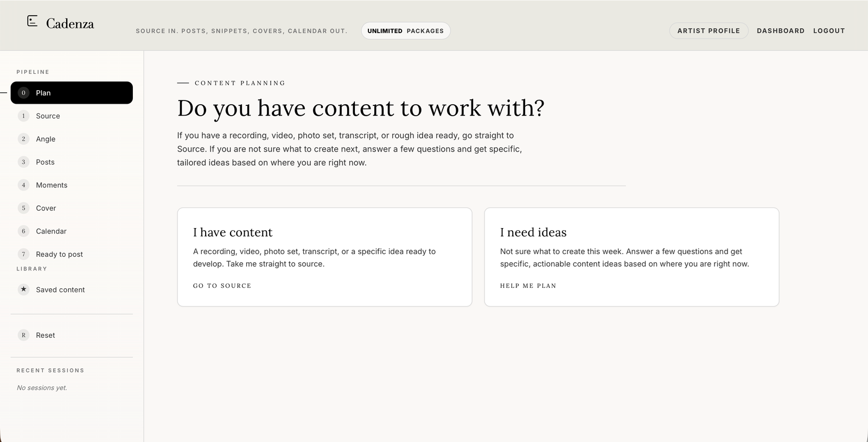Click the Dashboard link in header
Image resolution: width=868 pixels, height=442 pixels.
(x=781, y=31)
